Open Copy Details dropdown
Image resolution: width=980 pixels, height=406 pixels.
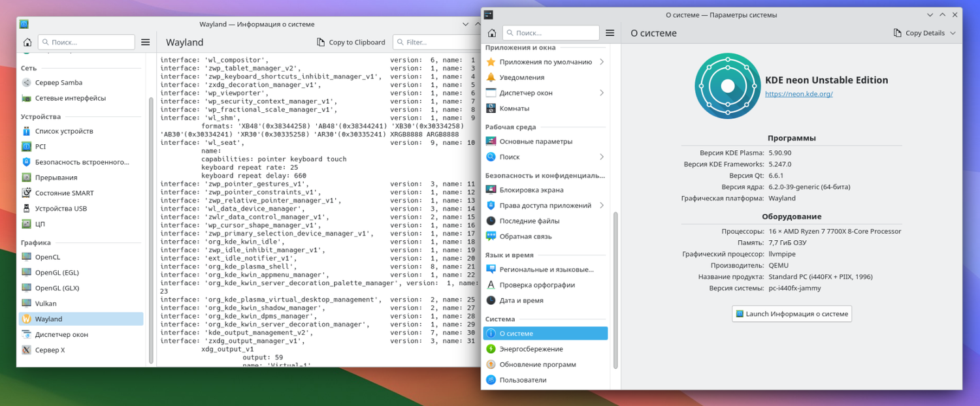coord(924,33)
